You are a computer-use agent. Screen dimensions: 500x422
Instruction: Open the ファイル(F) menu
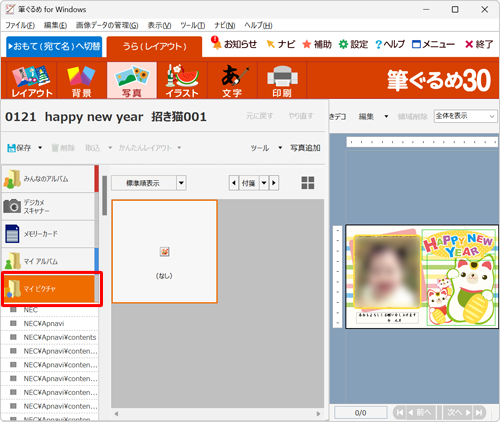(x=20, y=25)
